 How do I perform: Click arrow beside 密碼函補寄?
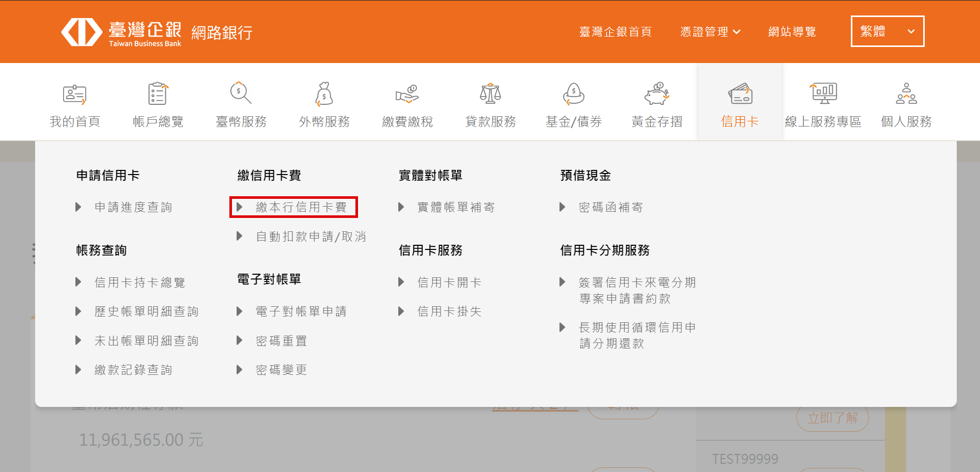click(563, 207)
